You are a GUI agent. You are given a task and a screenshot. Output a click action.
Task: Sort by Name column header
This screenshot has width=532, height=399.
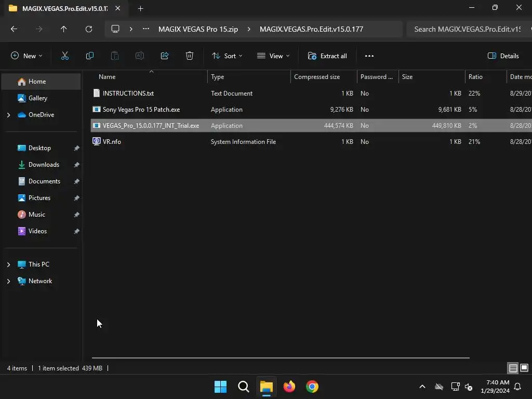click(x=149, y=77)
